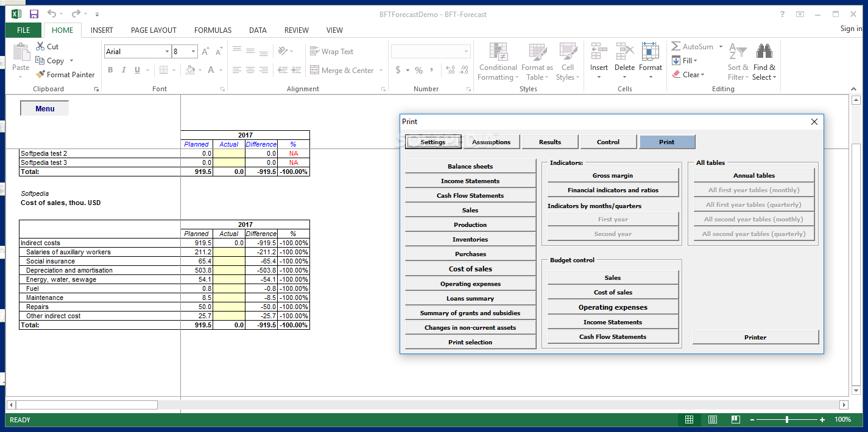Click the horizontal scrollbar thumb
This screenshot has width=868, height=432.
click(86, 405)
